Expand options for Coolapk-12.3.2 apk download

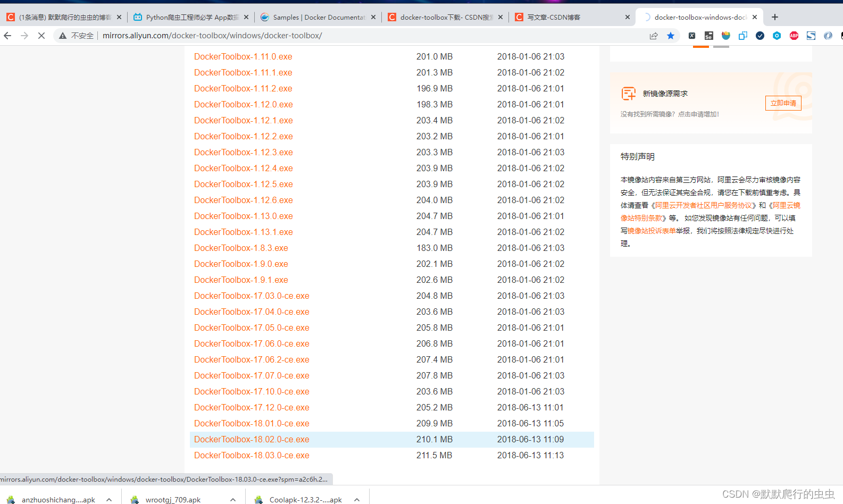coord(357,500)
